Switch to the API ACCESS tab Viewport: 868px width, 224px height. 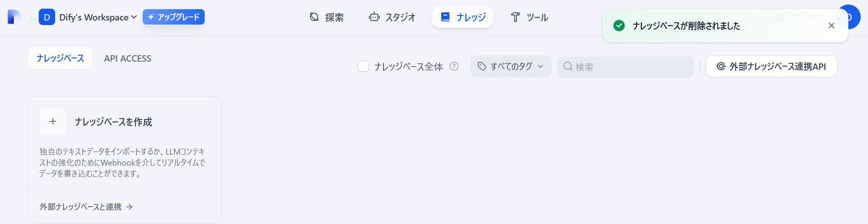click(x=128, y=58)
